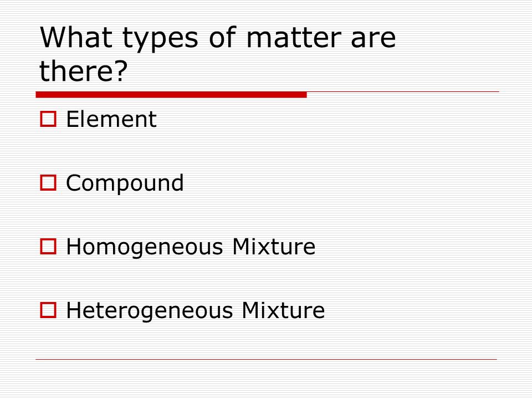This screenshot has width=532, height=399.
Task: Click the word of in the title
Action: click(222, 37)
